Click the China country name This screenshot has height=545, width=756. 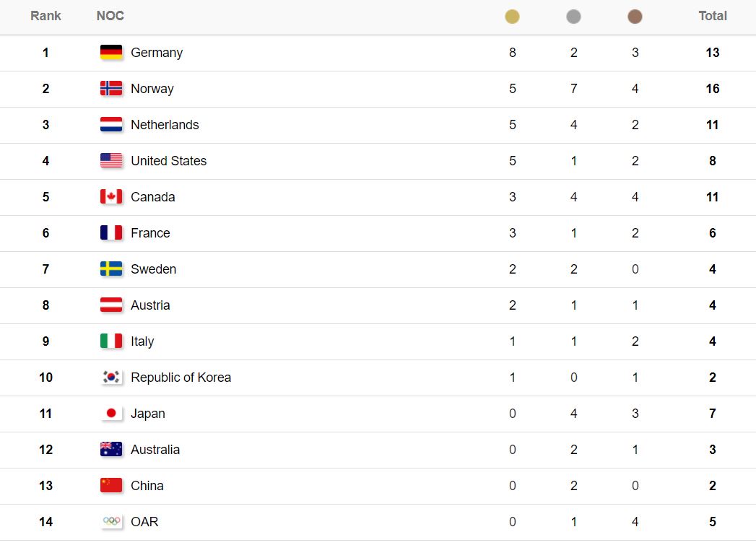click(147, 486)
